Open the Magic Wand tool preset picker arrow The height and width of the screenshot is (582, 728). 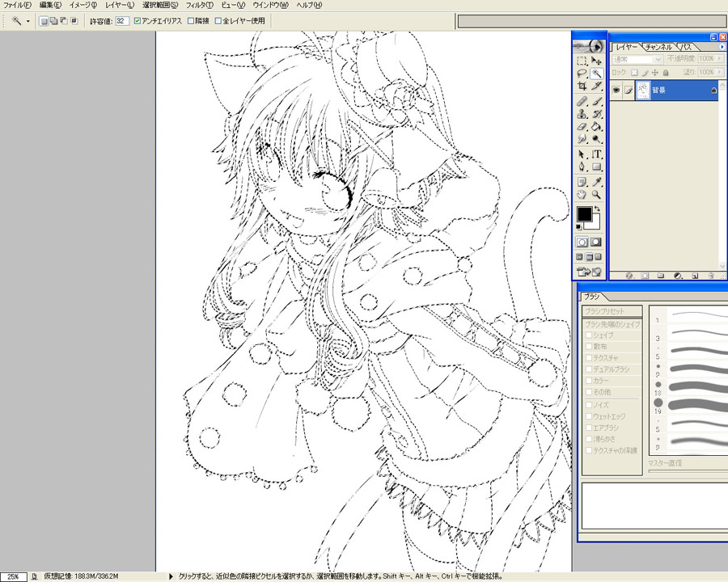tap(28, 21)
